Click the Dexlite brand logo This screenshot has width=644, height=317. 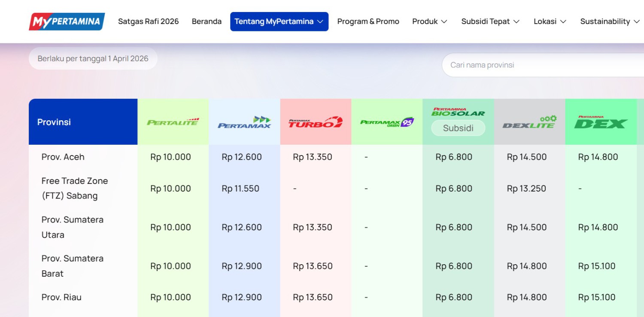(529, 122)
